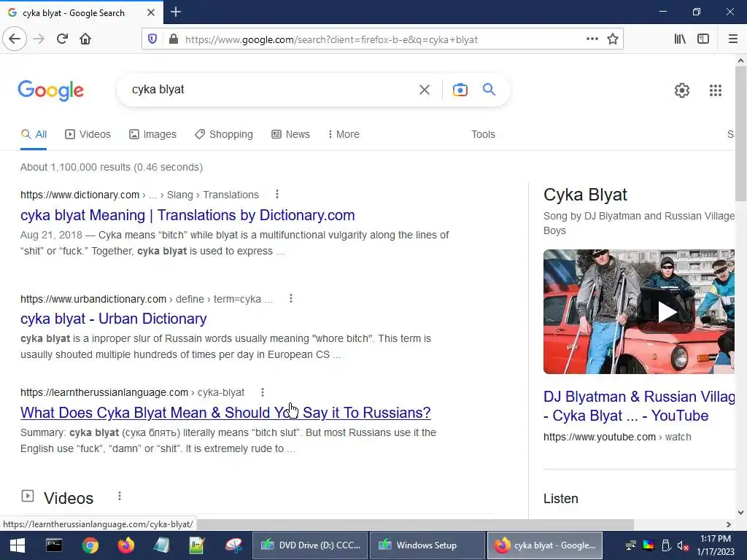747x560 pixels.
Task: Open the Windows Start menu
Action: [18, 545]
